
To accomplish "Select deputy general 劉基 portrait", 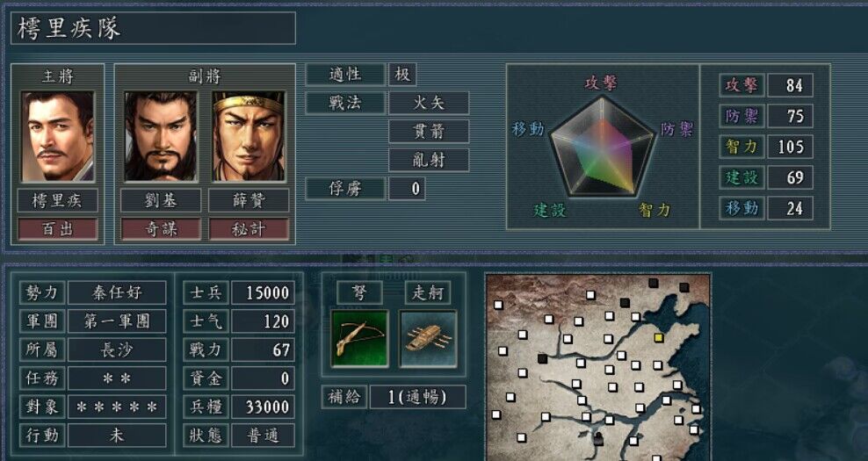I will [161, 137].
